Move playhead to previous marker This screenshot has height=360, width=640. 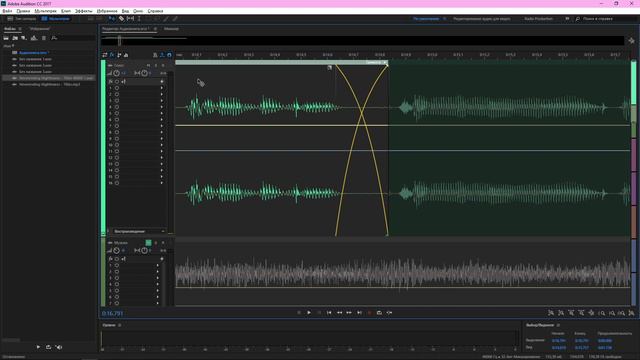click(x=329, y=313)
